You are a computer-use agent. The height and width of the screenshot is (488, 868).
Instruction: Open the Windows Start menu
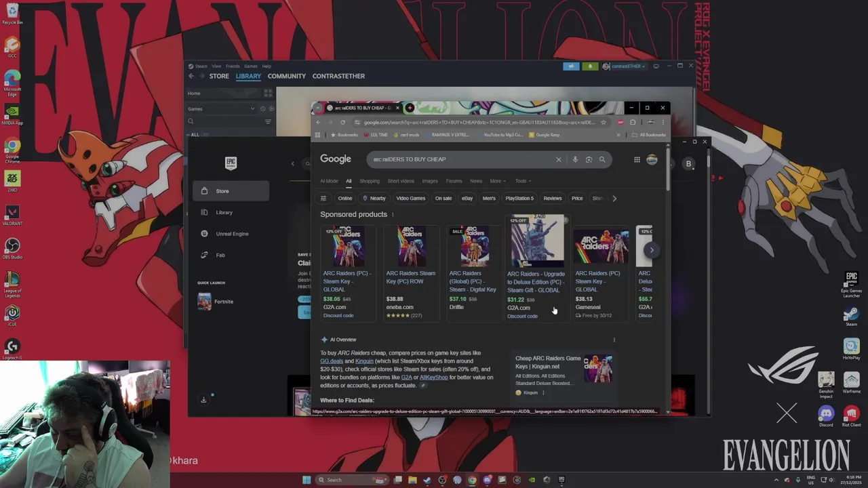(307, 480)
